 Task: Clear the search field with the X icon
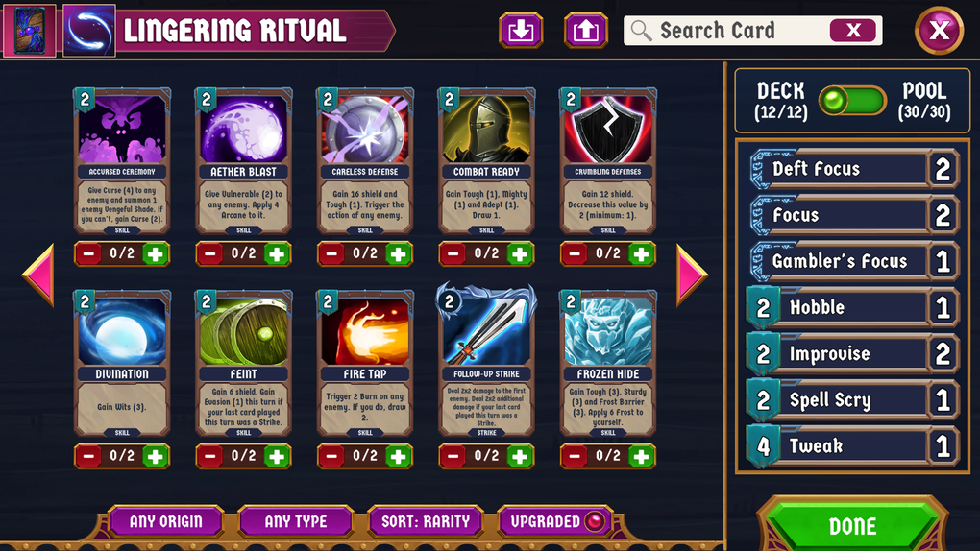click(x=852, y=30)
